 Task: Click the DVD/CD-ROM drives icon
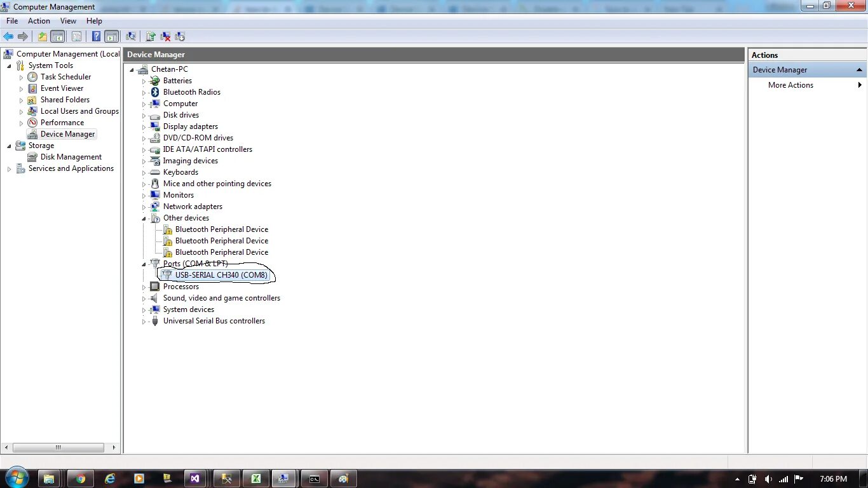point(154,138)
